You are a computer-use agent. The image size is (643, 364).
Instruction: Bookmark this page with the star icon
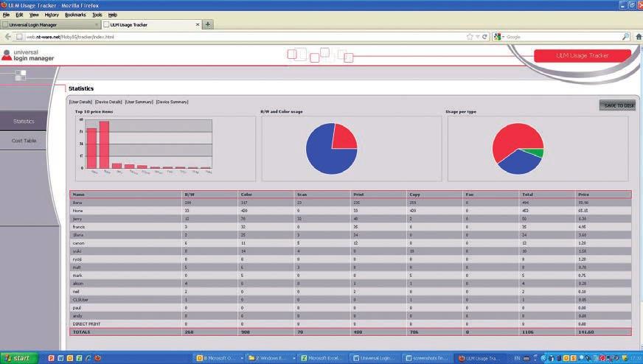(470, 37)
